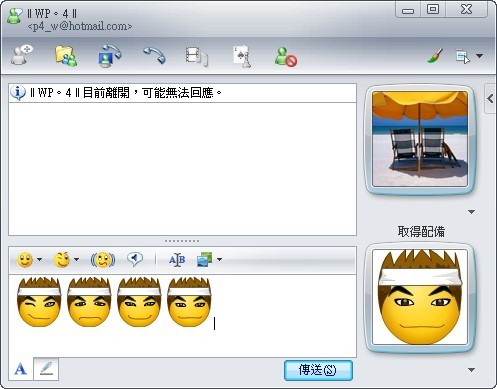The width and height of the screenshot is (497, 389).
Task: Open options arrow under contact's picture
Action: (471, 212)
